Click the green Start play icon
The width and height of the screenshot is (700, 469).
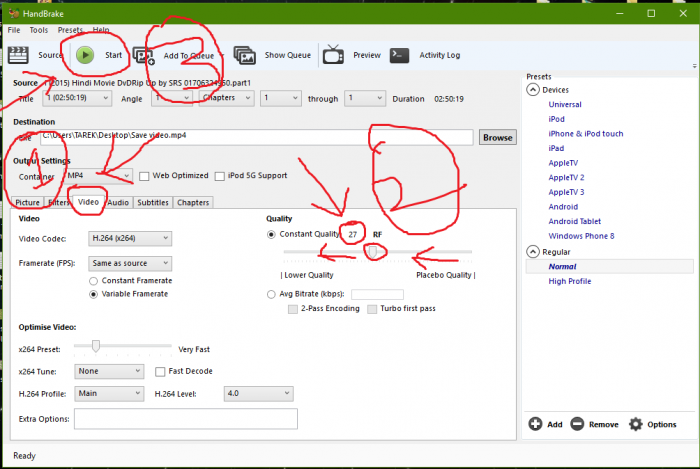click(x=85, y=55)
